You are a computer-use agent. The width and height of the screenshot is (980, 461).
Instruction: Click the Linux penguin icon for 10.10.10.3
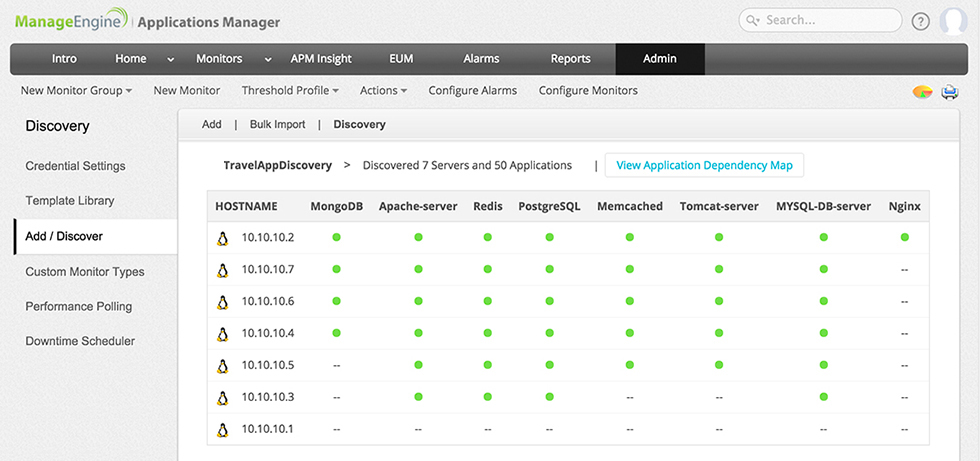click(222, 397)
